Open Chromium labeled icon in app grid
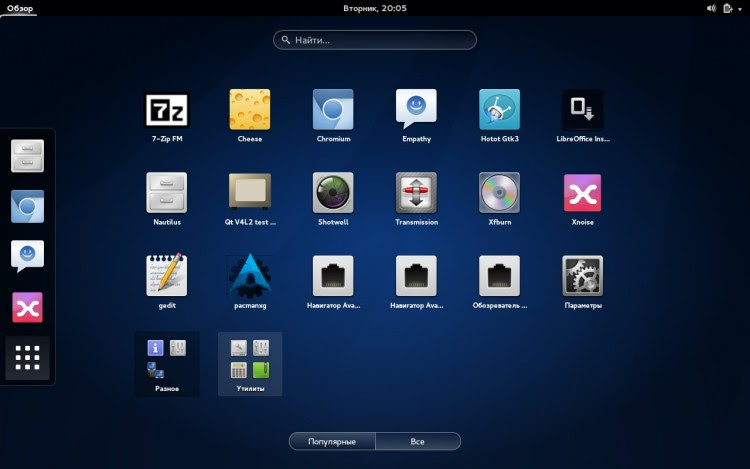 coord(333,109)
